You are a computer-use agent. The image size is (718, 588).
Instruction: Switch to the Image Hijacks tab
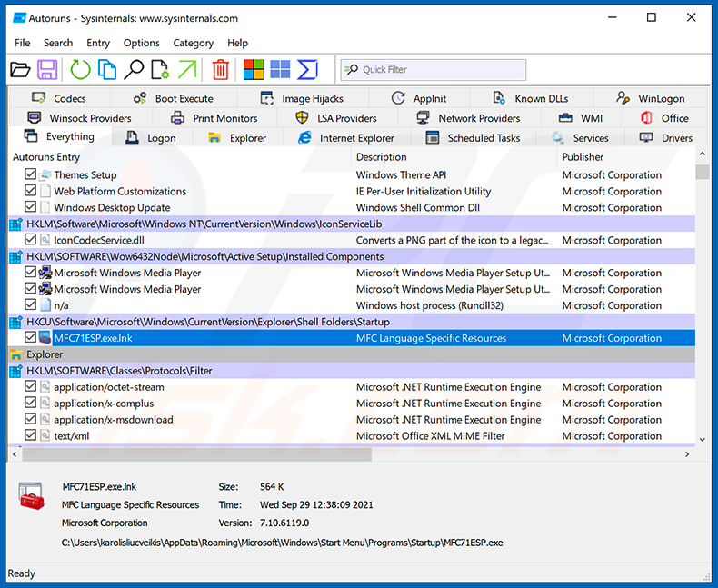303,98
